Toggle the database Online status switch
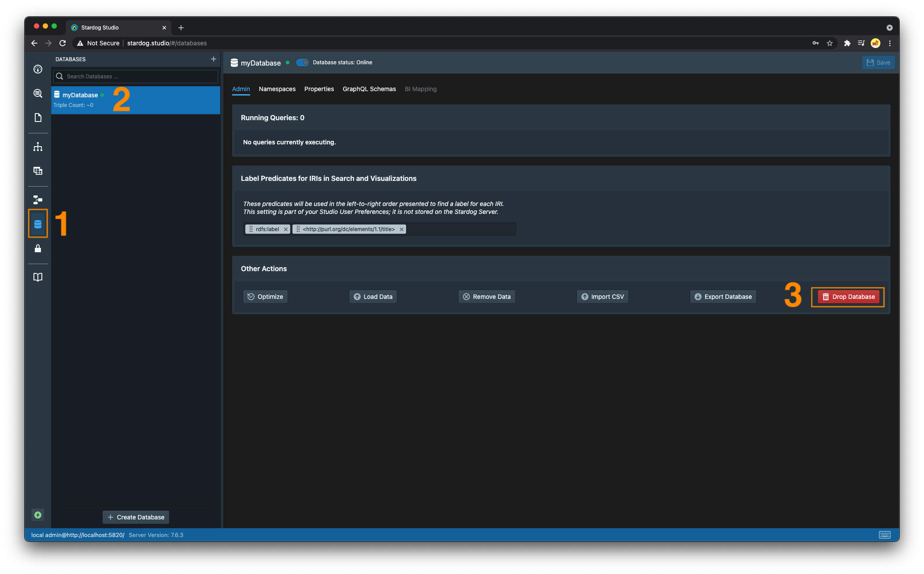The width and height of the screenshot is (924, 574). (303, 63)
